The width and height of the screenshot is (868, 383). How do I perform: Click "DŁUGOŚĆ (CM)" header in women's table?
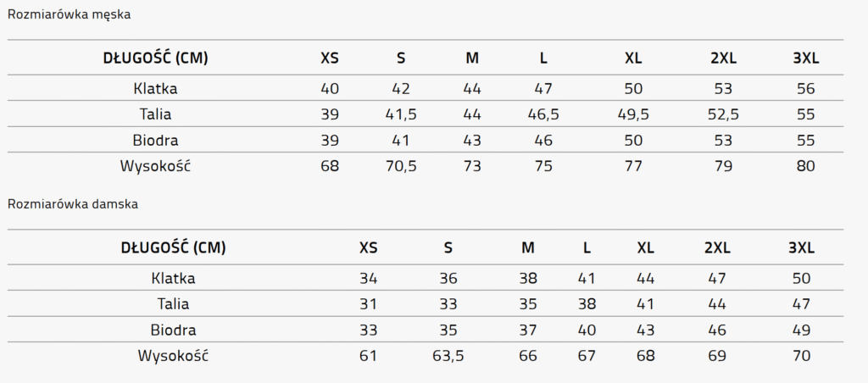[x=174, y=248]
